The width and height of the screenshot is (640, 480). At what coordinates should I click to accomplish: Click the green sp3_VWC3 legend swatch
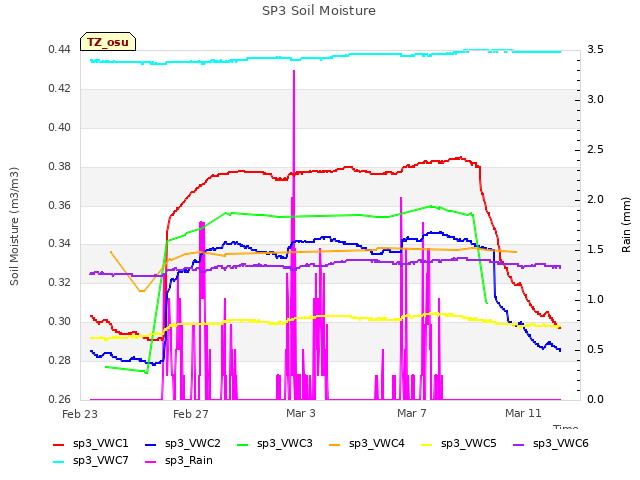243,445
